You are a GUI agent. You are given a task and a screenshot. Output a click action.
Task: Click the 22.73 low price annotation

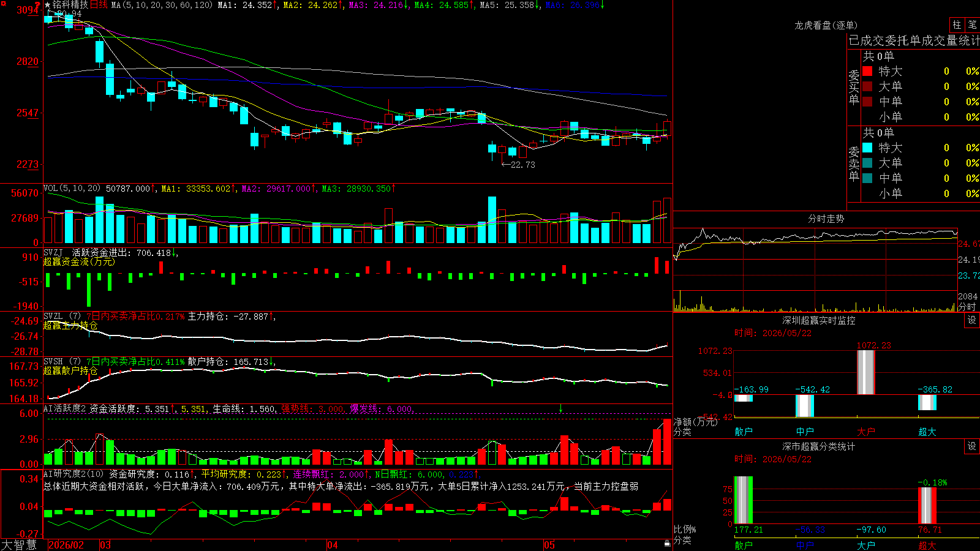tap(518, 165)
